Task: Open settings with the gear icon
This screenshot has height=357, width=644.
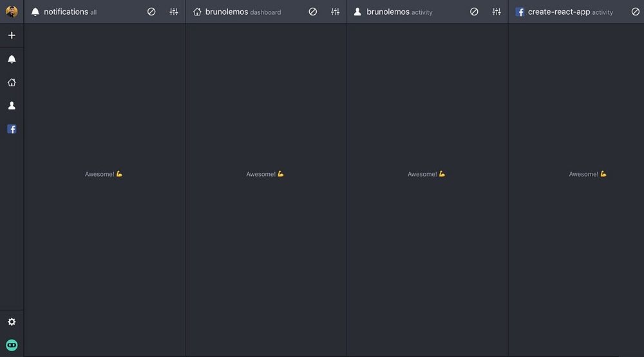Action: point(12,322)
